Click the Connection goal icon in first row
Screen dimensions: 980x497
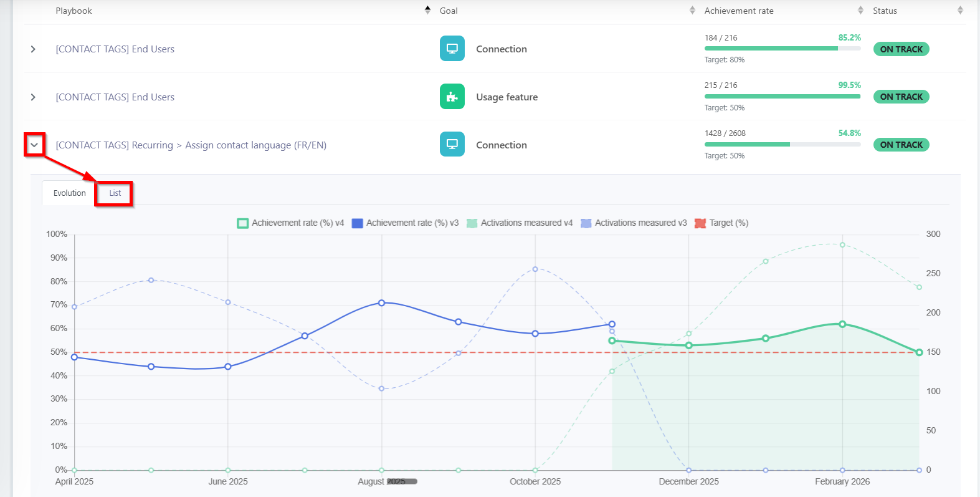(452, 49)
